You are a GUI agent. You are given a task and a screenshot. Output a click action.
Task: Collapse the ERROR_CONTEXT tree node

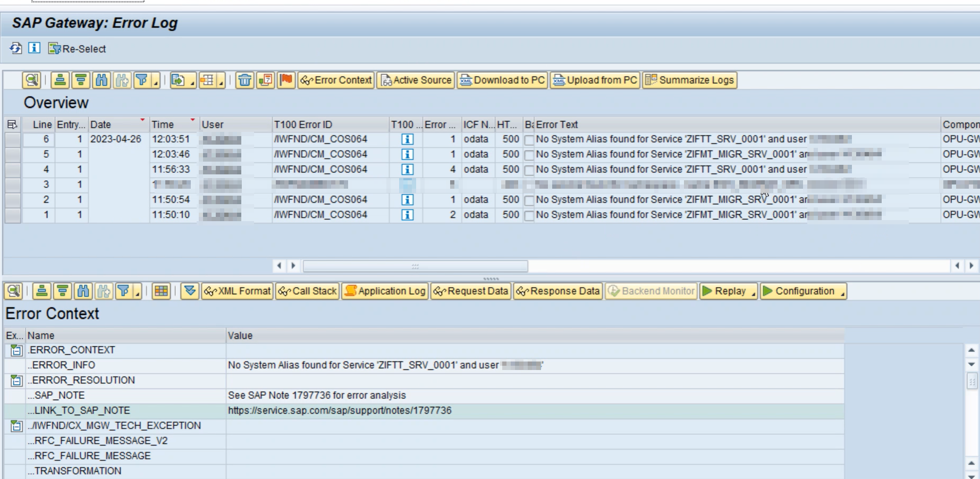coord(16,350)
